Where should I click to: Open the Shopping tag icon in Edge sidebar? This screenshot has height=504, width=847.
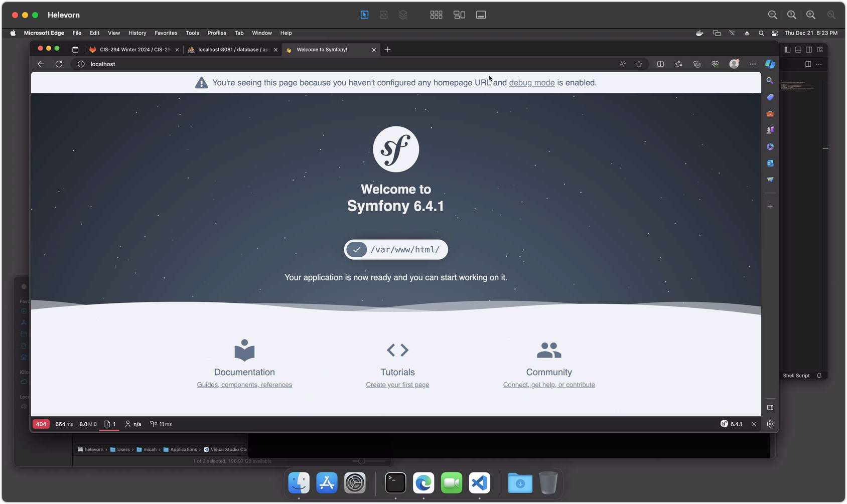[770, 97]
